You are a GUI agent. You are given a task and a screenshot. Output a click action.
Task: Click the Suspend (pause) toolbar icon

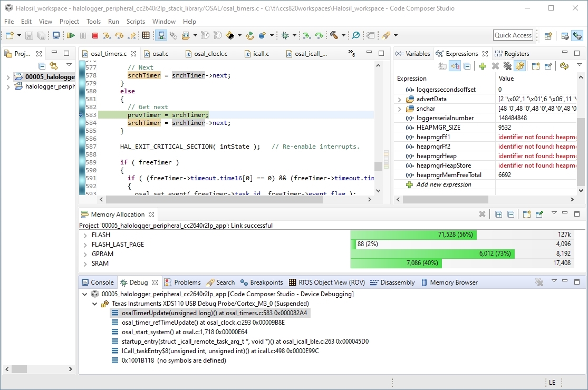[83, 36]
